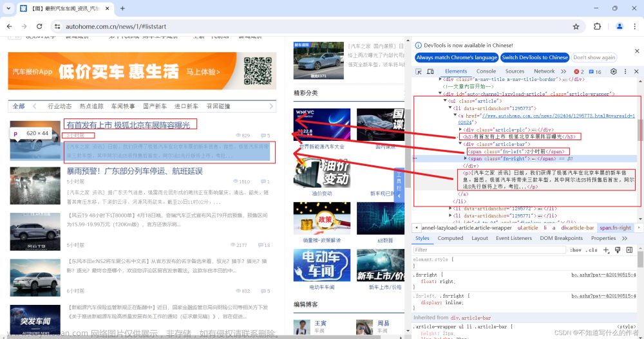Screen dimensions: 644x339
Task: Toggle the .cls element classes panel
Action: coord(592,250)
